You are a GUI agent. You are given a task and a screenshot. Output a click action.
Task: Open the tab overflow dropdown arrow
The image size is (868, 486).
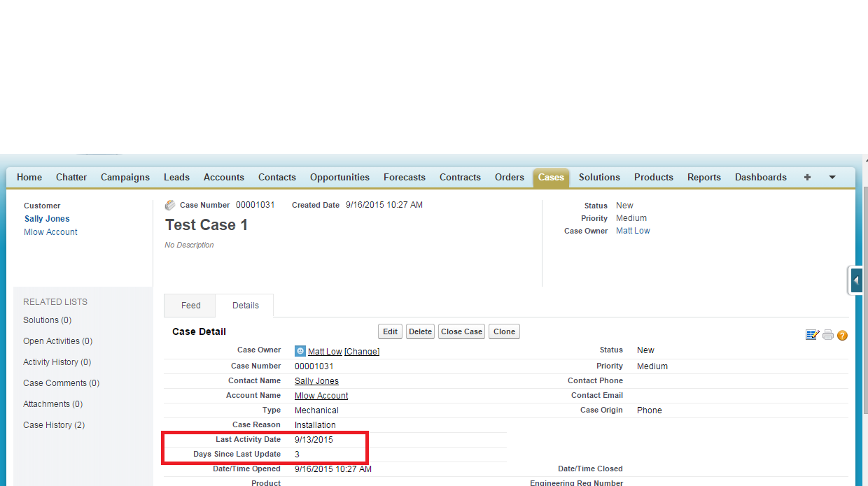832,178
